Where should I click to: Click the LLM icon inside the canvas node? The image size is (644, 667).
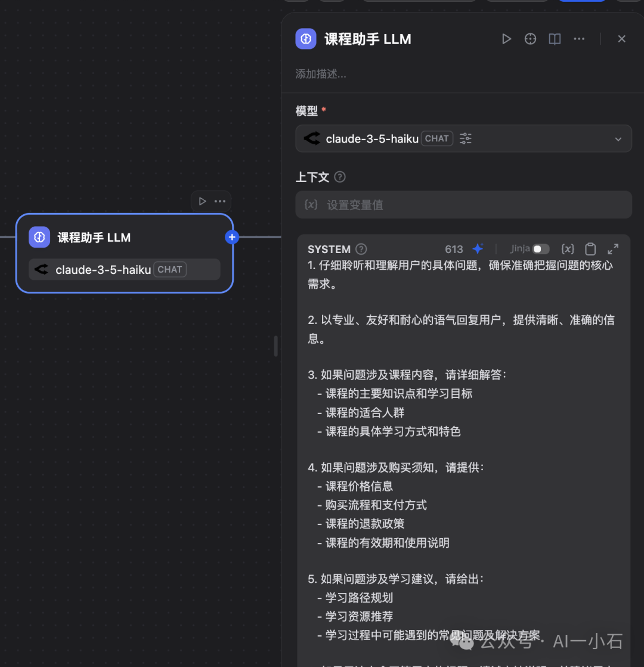(39, 237)
